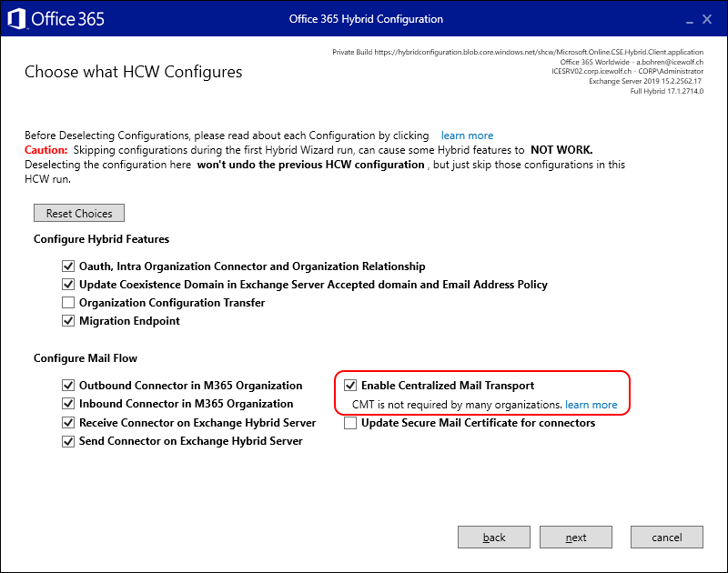Click the Office 365 logo icon
The image size is (728, 573).
pyautogui.click(x=16, y=19)
